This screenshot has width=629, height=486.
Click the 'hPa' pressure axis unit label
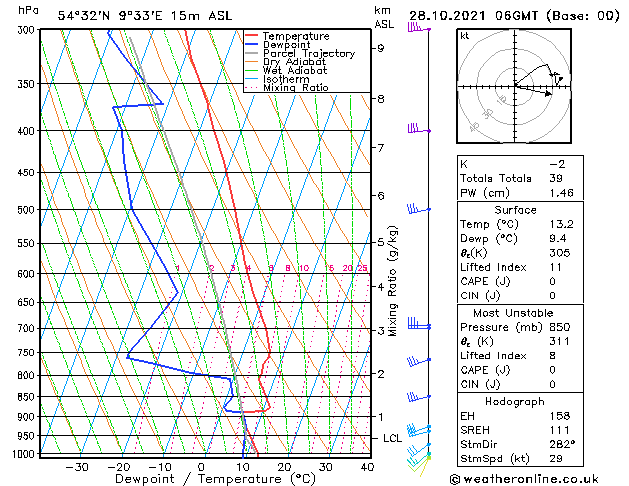(x=28, y=10)
